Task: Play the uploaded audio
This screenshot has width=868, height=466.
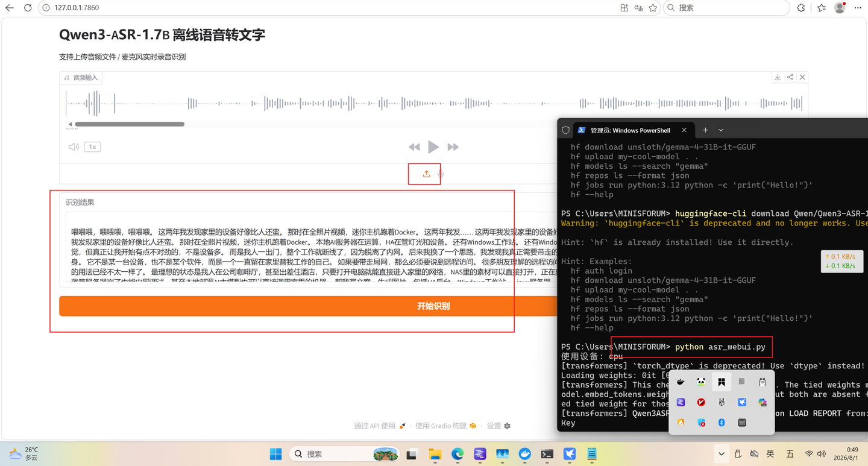Action: [433, 146]
